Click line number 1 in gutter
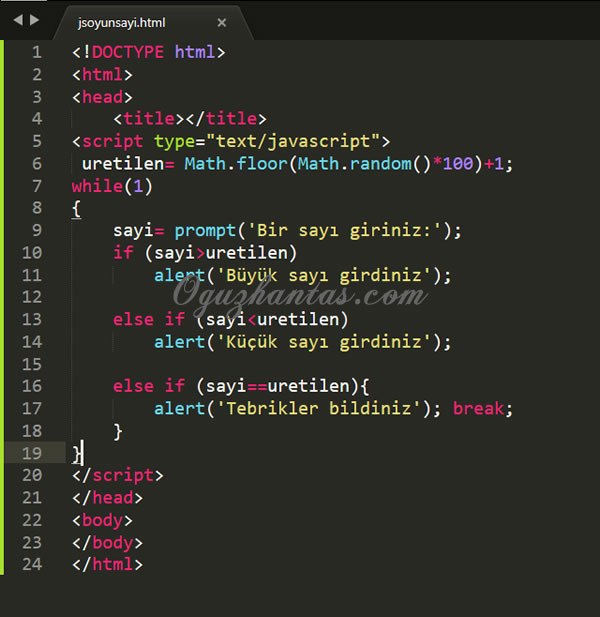Screen dimensions: 600x617 [x=37, y=52]
